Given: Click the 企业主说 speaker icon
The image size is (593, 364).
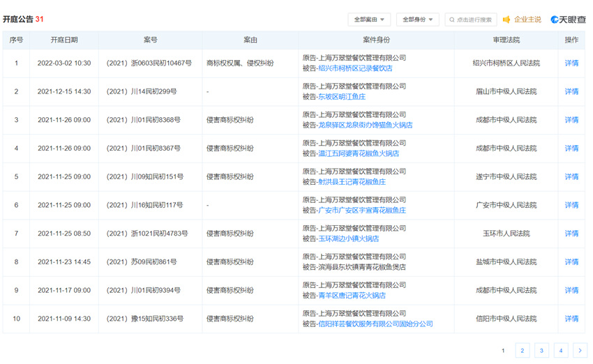Looking at the screenshot, I should tap(507, 20).
